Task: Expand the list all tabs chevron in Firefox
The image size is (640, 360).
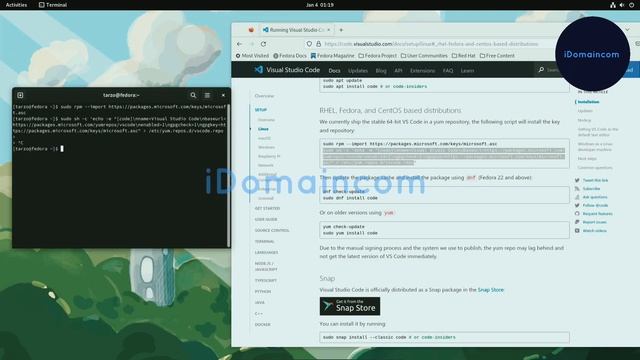Action: point(627,30)
